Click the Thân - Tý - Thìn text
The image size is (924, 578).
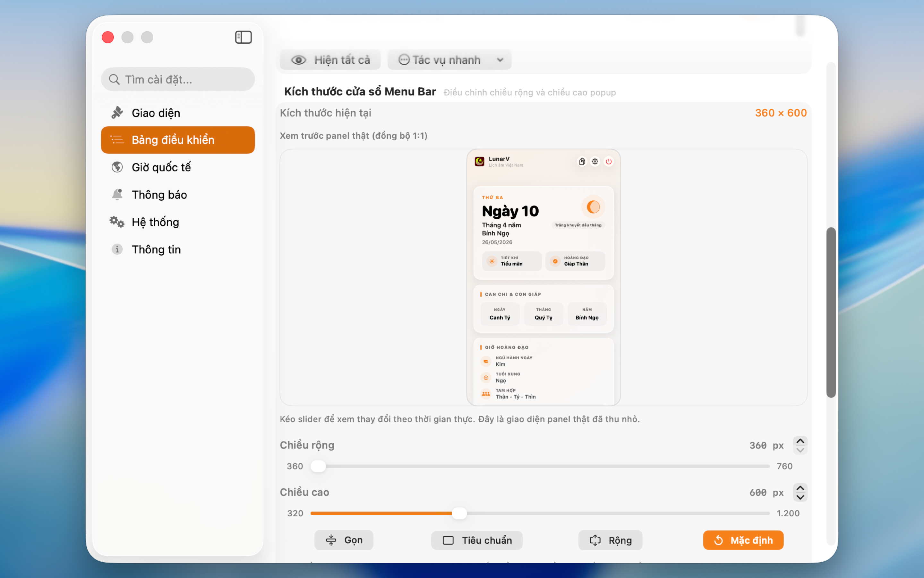coord(516,397)
